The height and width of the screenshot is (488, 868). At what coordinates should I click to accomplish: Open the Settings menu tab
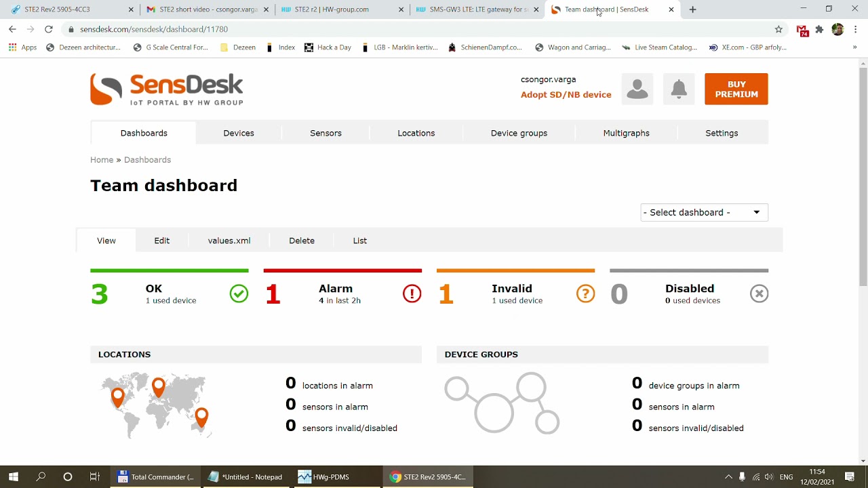tap(722, 133)
